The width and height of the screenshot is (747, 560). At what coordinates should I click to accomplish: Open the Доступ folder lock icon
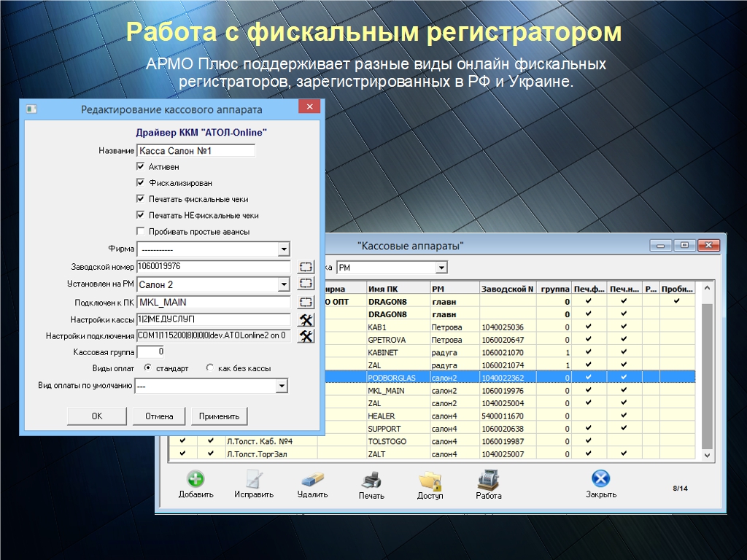tap(430, 480)
